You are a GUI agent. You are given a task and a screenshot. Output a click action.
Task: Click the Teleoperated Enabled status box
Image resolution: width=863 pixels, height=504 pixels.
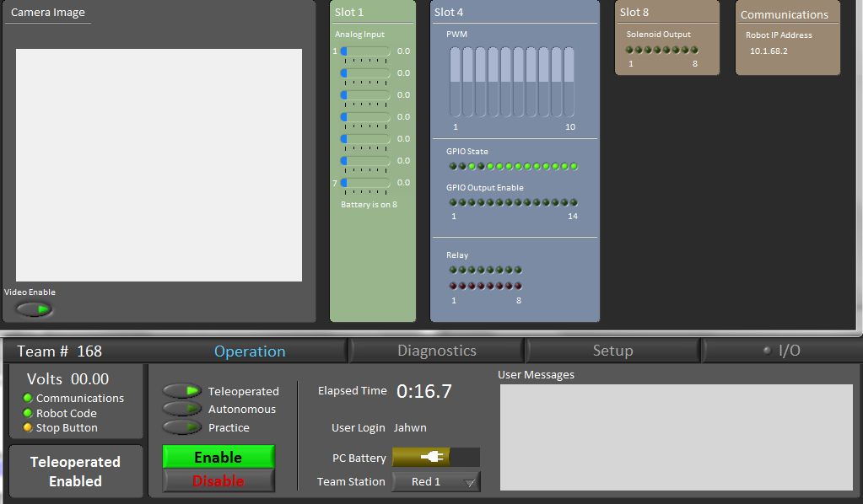point(75,471)
